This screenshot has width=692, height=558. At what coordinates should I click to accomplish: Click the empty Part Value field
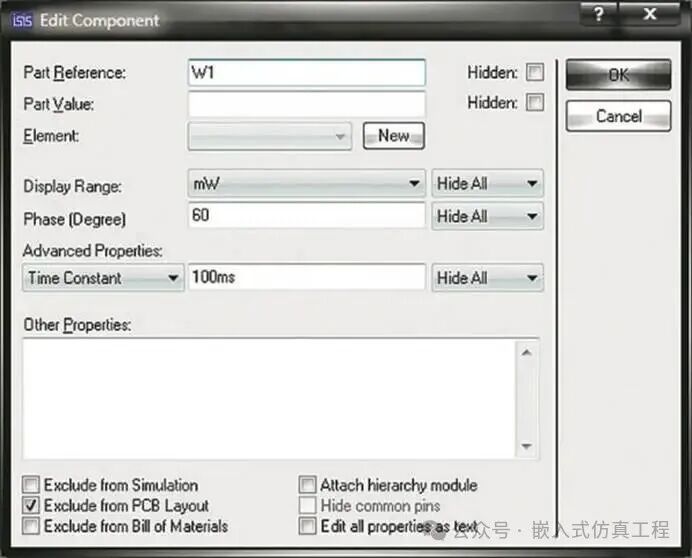[307, 104]
